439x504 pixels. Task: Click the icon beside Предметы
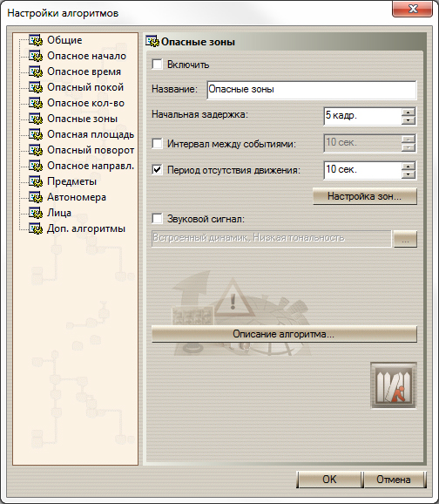(x=36, y=181)
